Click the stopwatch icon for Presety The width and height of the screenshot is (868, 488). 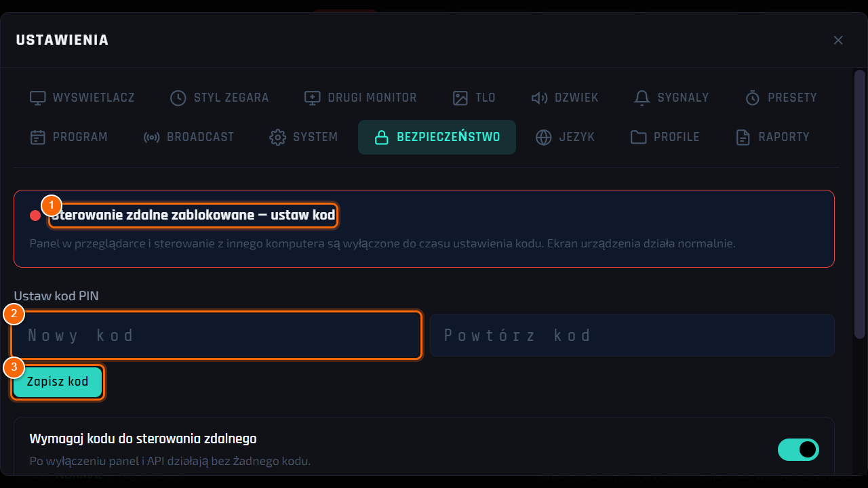click(753, 98)
